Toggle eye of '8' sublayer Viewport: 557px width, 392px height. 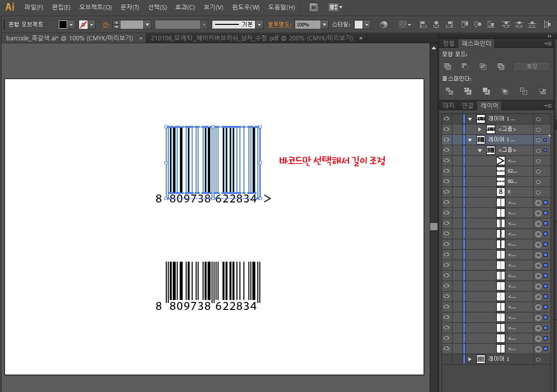tap(446, 192)
